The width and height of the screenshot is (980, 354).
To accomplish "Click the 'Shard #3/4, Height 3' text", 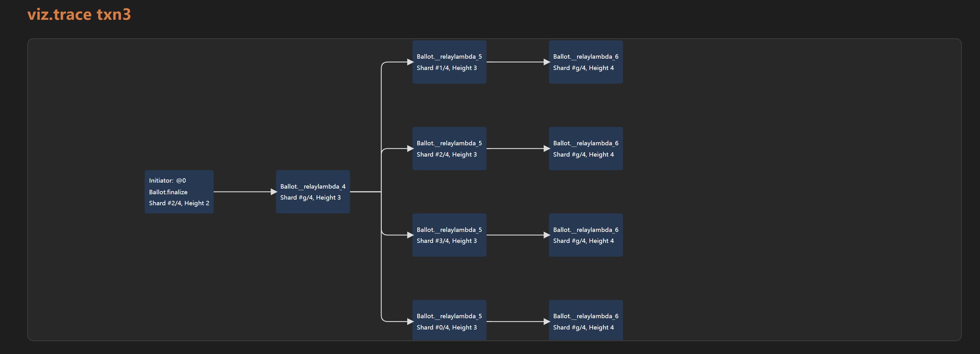I will tap(446, 241).
